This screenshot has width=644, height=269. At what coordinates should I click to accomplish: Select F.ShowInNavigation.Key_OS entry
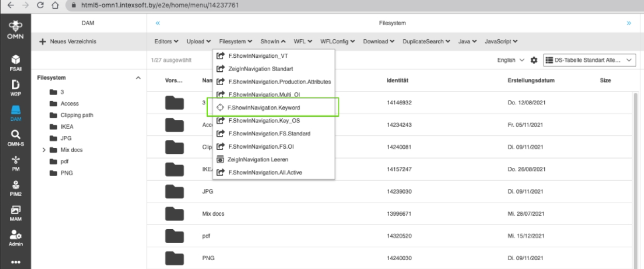click(273, 121)
